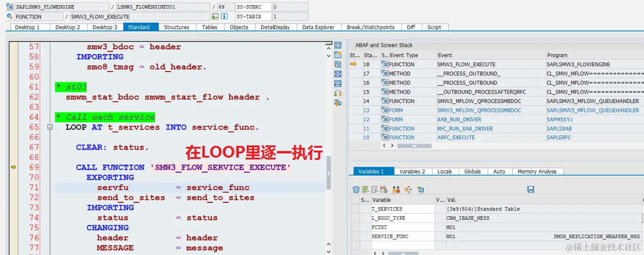The height and width of the screenshot is (255, 644).
Task: Click the green navigation icon after SMW3_FLOW_EXECUTE
Action: (215, 16)
